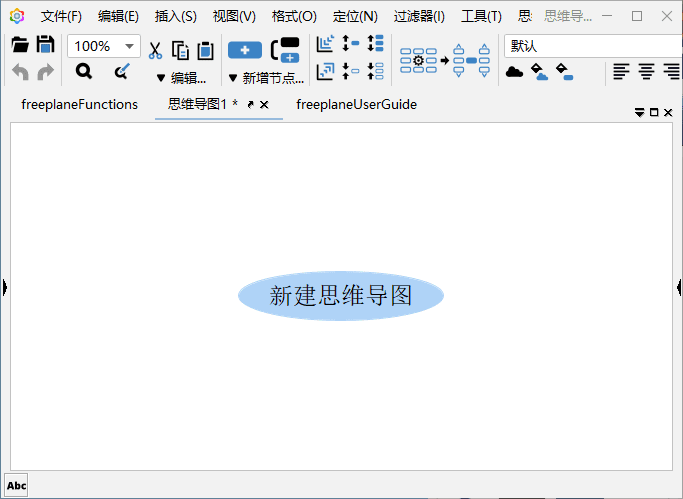683x499 pixels.
Task: Expand the 编辑 toolbar dropdown
Action: (x=182, y=78)
